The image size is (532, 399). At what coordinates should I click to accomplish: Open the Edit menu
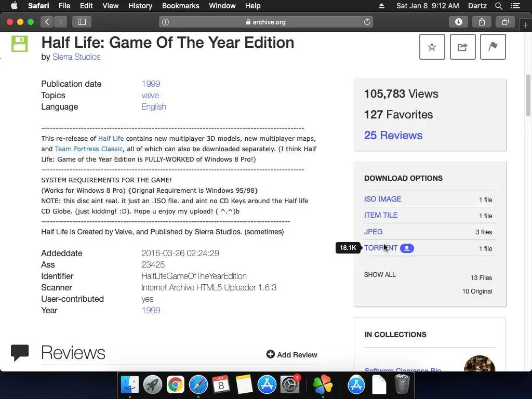click(86, 6)
